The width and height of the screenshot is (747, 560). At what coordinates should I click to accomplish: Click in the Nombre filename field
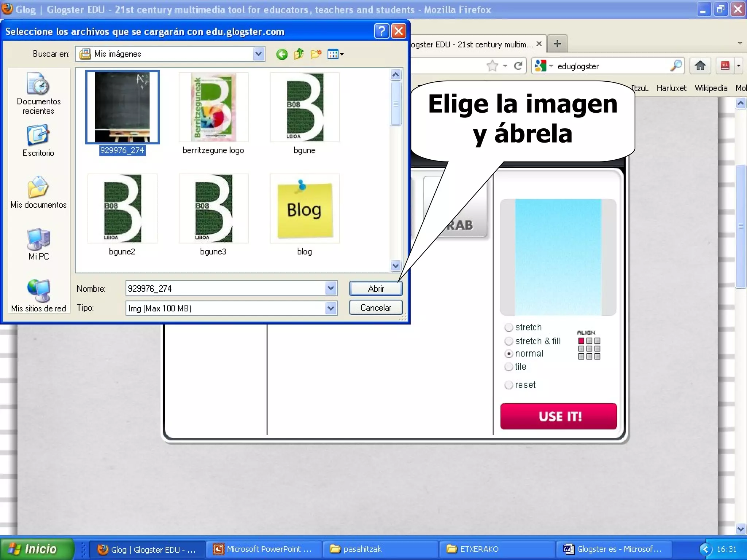[225, 288]
